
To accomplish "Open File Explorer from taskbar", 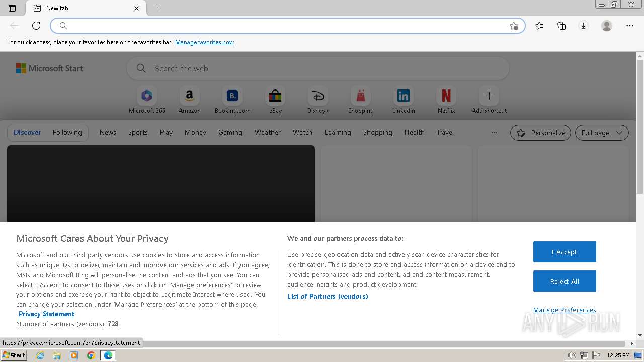I will [x=57, y=355].
